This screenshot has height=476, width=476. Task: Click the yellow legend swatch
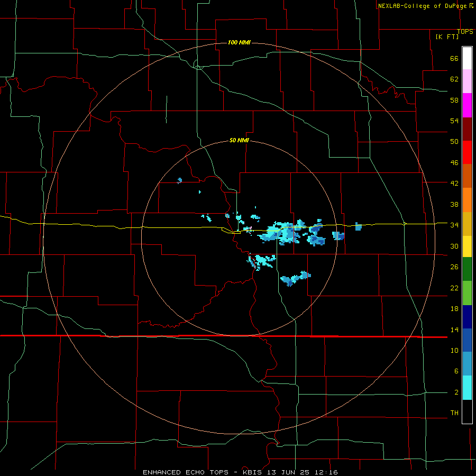point(467,246)
